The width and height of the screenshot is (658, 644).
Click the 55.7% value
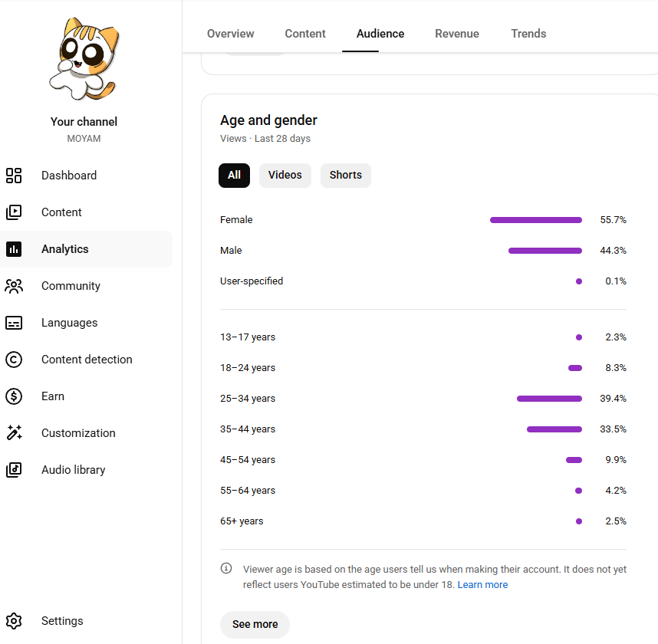(x=613, y=220)
